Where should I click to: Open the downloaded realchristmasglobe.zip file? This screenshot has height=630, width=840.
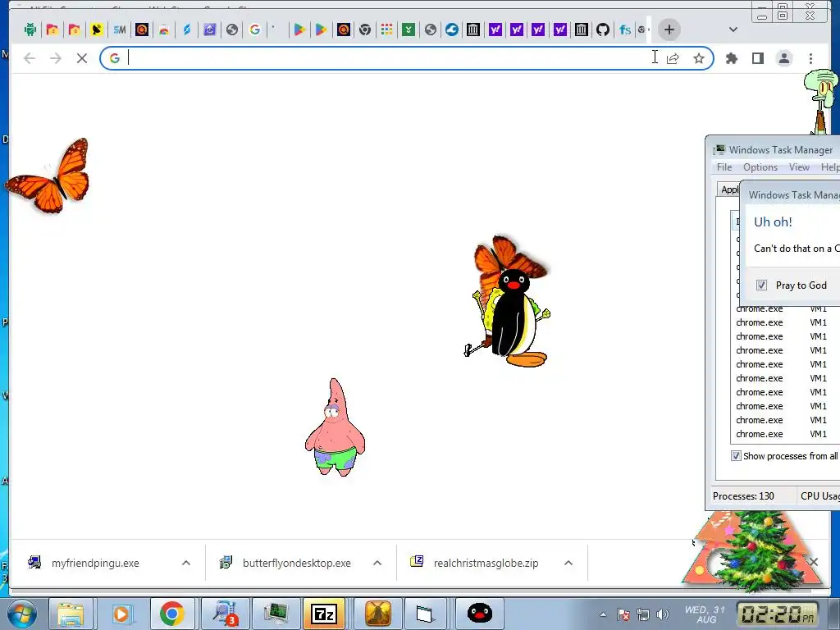[x=486, y=563]
